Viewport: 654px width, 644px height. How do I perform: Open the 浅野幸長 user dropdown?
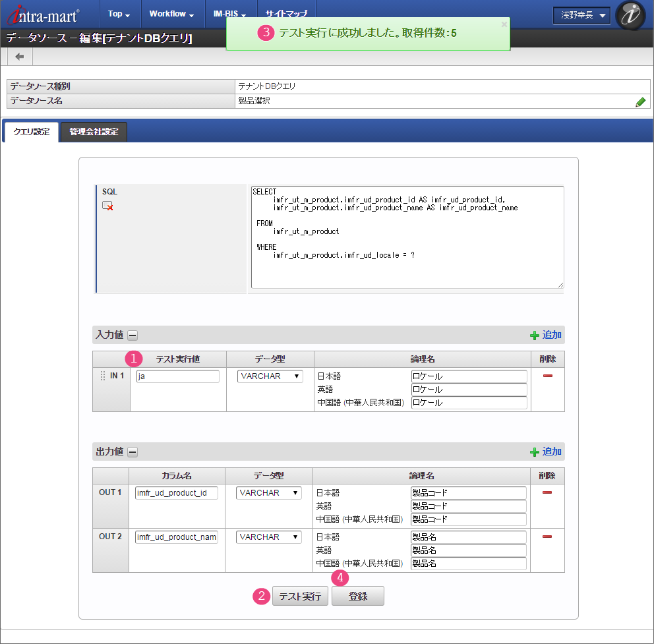tap(582, 15)
